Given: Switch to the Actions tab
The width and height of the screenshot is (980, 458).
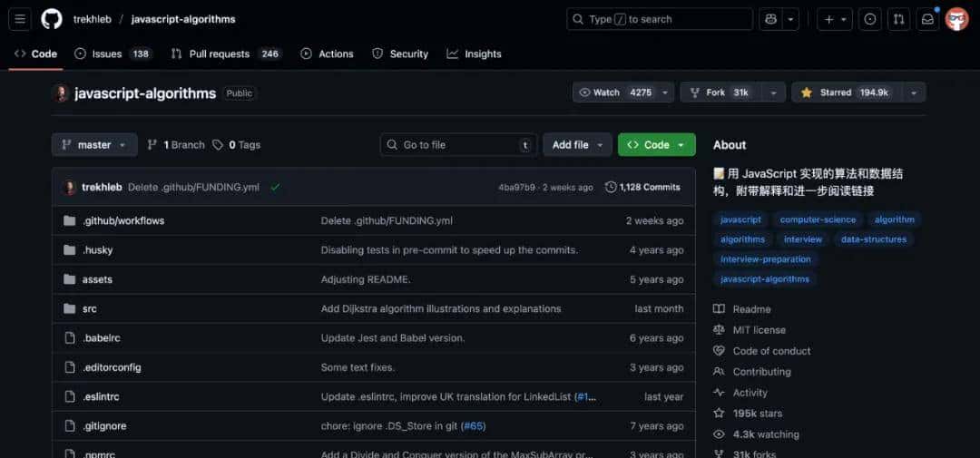Looking at the screenshot, I should pyautogui.click(x=327, y=54).
